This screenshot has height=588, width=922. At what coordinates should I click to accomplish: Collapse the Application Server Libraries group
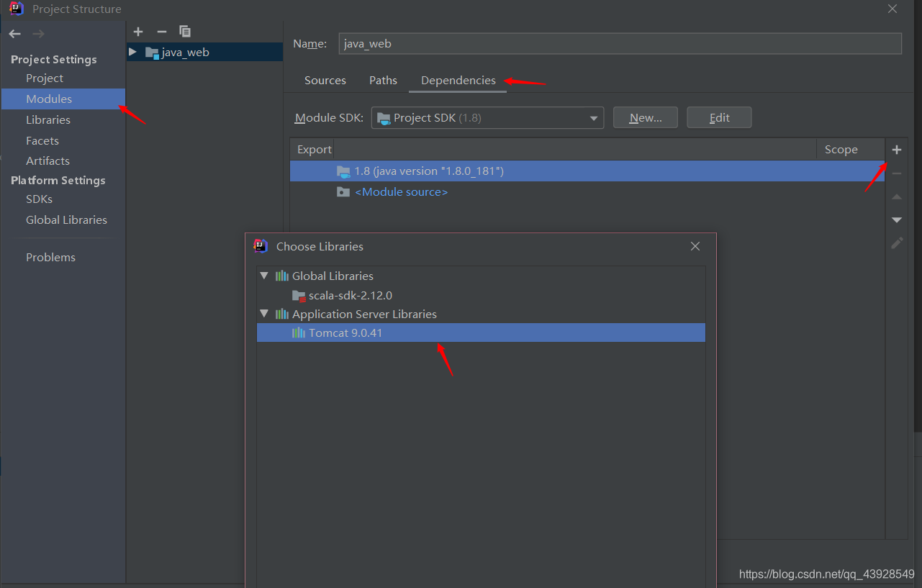coord(264,314)
